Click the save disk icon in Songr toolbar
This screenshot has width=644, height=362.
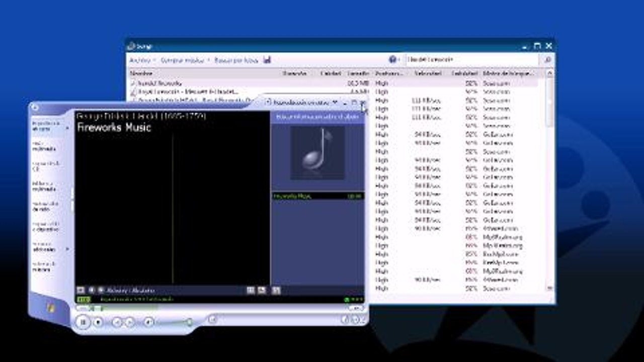267,60
